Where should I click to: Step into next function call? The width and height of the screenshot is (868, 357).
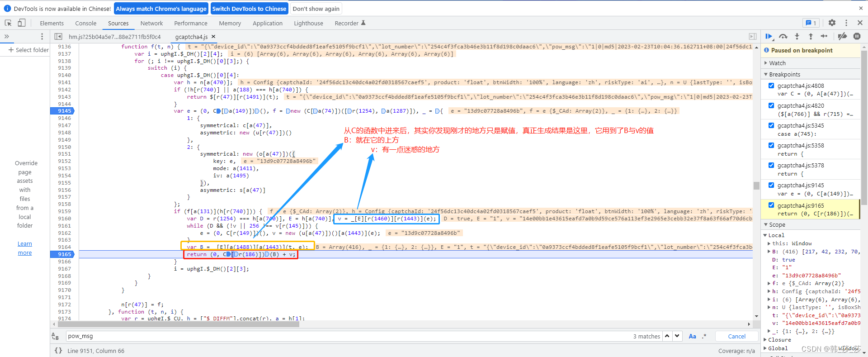coord(797,36)
